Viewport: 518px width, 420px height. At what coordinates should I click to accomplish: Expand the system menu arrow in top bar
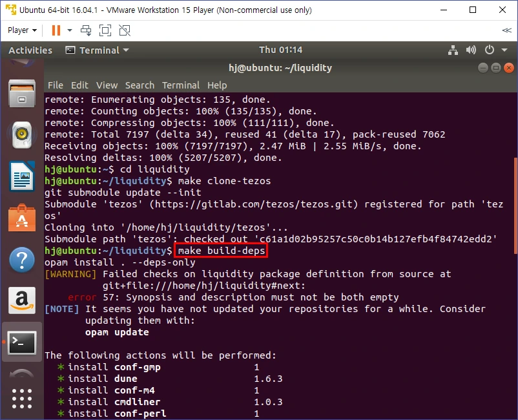[x=504, y=50]
